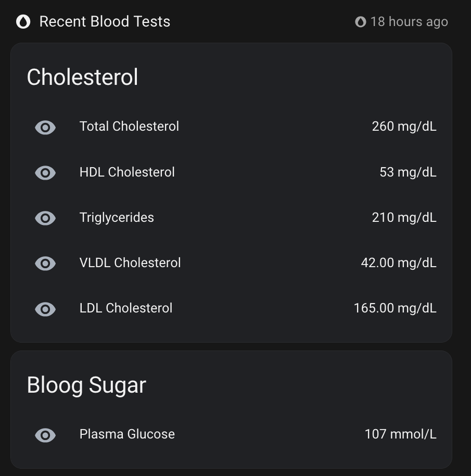Click the Bloog Sugar card heading
This screenshot has height=476, width=471.
pos(86,385)
